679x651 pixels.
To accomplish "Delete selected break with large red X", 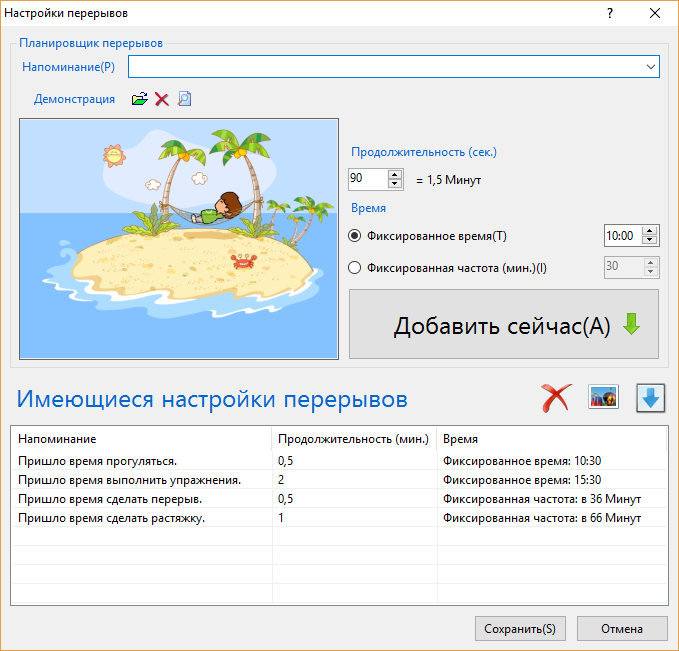I will tap(556, 398).
